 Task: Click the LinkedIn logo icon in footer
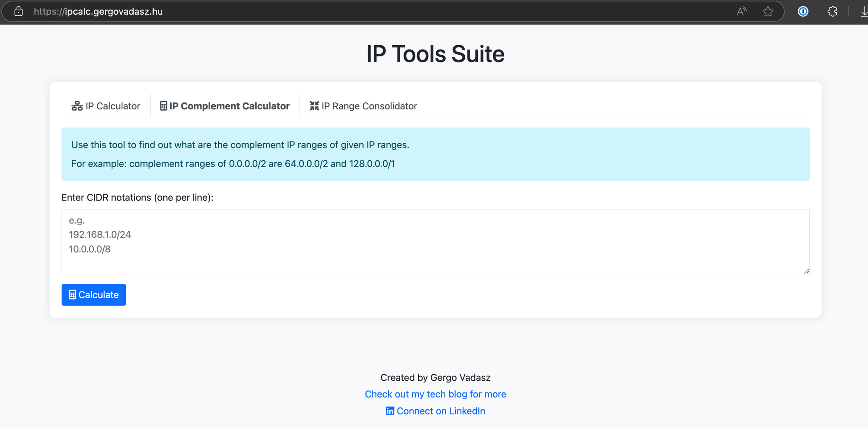point(390,411)
